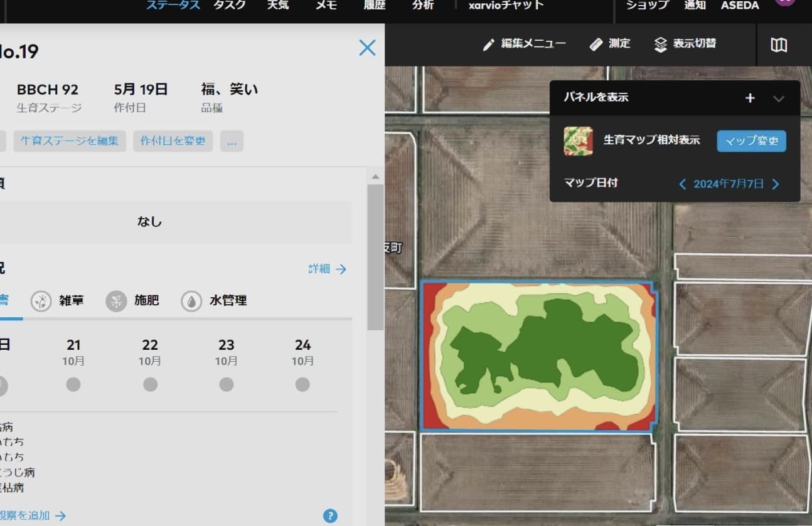This screenshot has height=526, width=812.
Task: Go to previous map date
Action: coord(683,184)
